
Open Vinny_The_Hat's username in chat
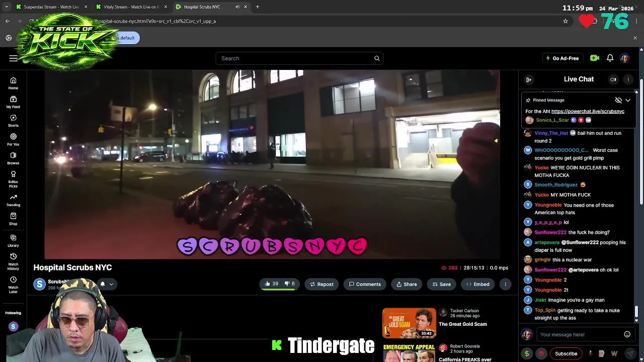tap(551, 133)
